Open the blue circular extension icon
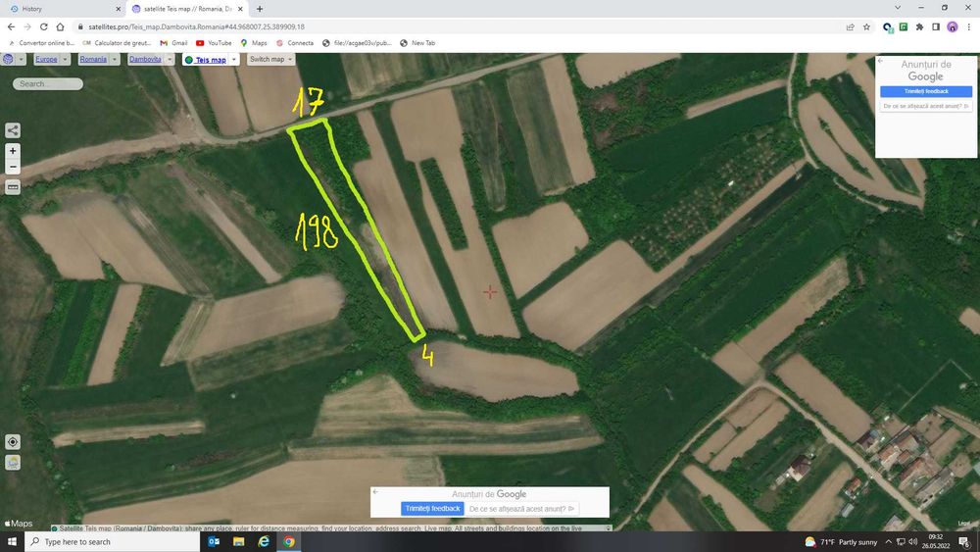This screenshot has height=552, width=980. tap(887, 26)
